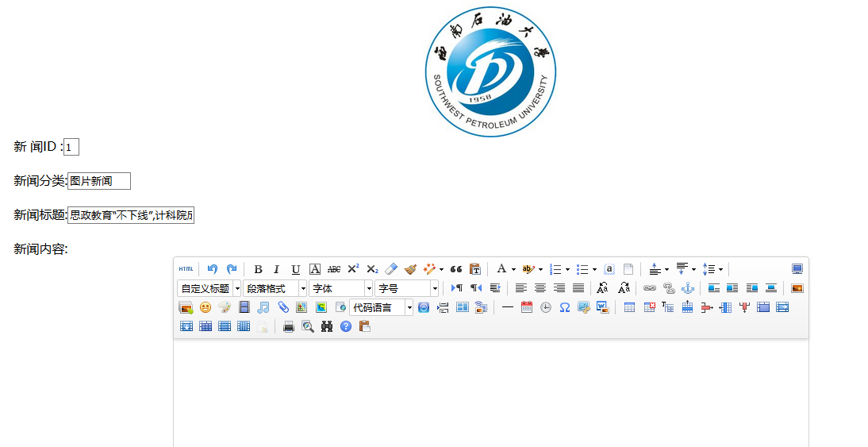Click the 新闻ID input field
The width and height of the screenshot is (868, 447).
[x=71, y=148]
